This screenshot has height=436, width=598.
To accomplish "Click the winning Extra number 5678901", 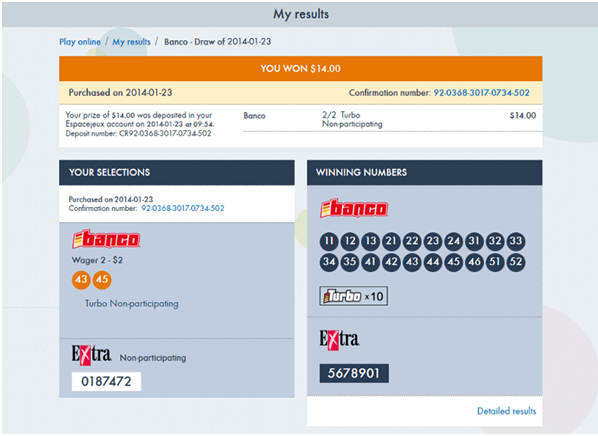I will tap(354, 373).
